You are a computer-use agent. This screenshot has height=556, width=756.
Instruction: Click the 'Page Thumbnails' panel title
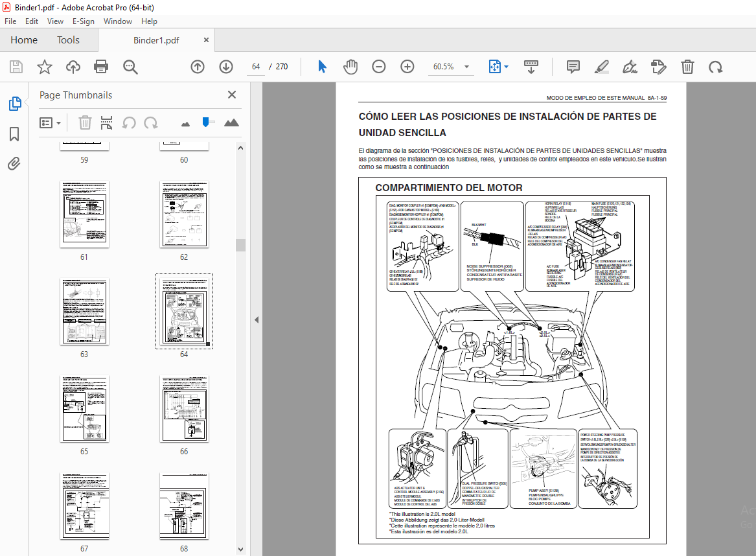coord(76,95)
